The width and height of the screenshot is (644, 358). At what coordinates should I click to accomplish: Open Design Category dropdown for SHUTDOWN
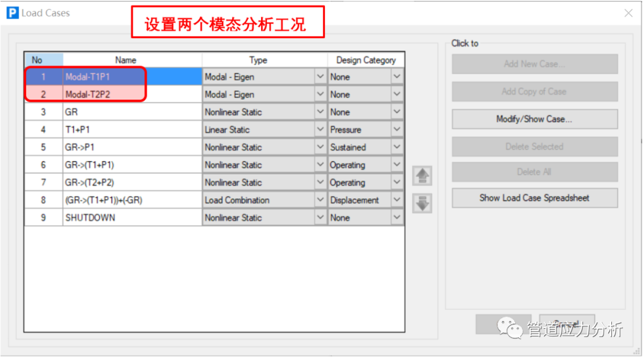coord(397,217)
